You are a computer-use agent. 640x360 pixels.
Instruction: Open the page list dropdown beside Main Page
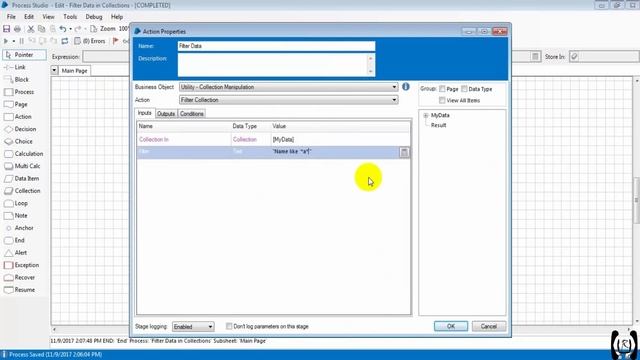[x=54, y=70]
